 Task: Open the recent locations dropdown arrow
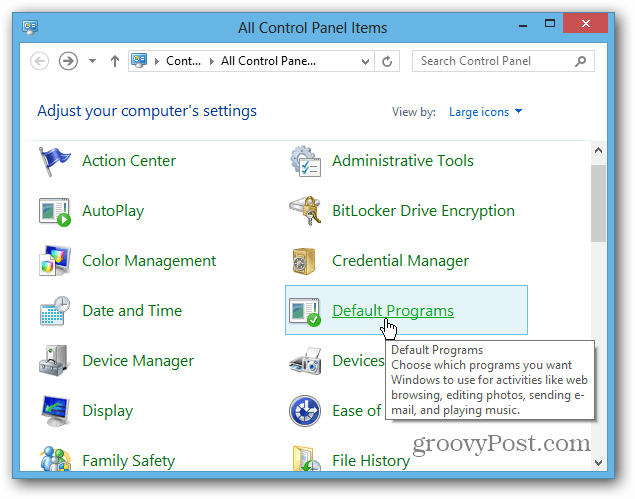[x=93, y=61]
